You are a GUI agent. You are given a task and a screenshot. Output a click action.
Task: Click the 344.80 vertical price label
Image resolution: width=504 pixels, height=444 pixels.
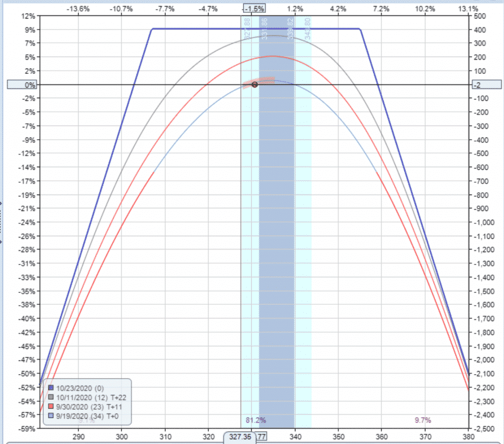click(x=307, y=29)
